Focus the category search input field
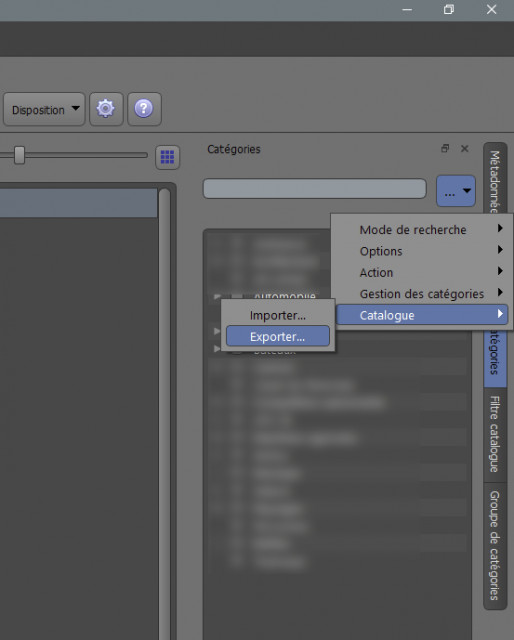Screen dimensions: 514x640 point(315,189)
